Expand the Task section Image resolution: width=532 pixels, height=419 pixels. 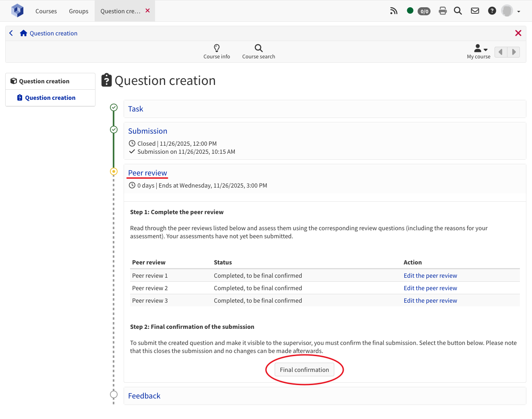pos(136,109)
